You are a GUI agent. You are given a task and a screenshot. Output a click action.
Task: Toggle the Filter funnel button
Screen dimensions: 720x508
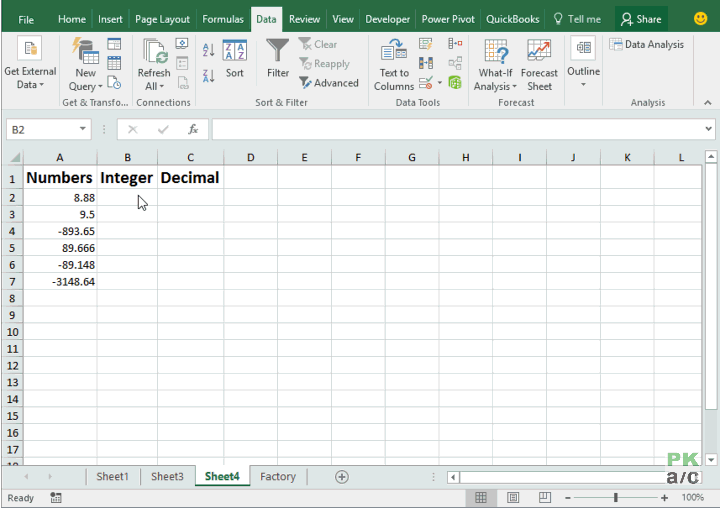click(x=278, y=59)
